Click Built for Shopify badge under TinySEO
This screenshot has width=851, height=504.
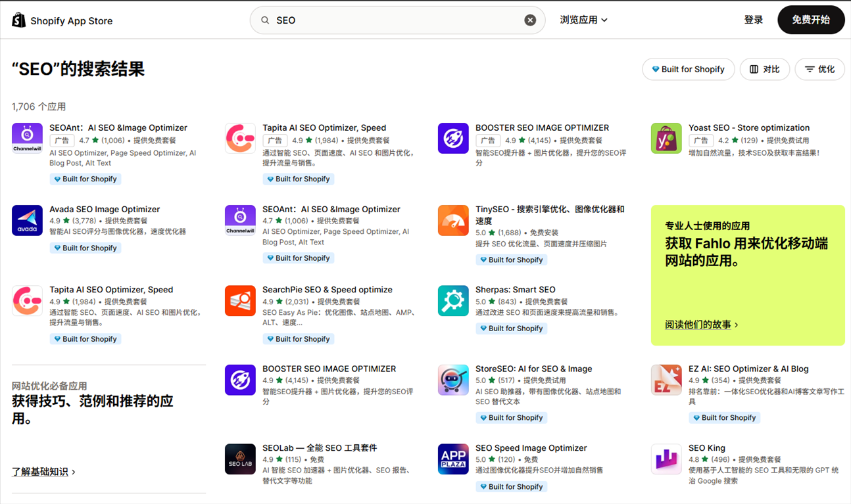[511, 260]
